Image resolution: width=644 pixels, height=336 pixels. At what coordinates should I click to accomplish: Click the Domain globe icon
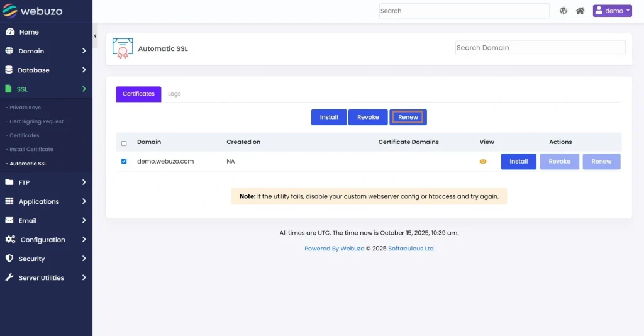(9, 50)
